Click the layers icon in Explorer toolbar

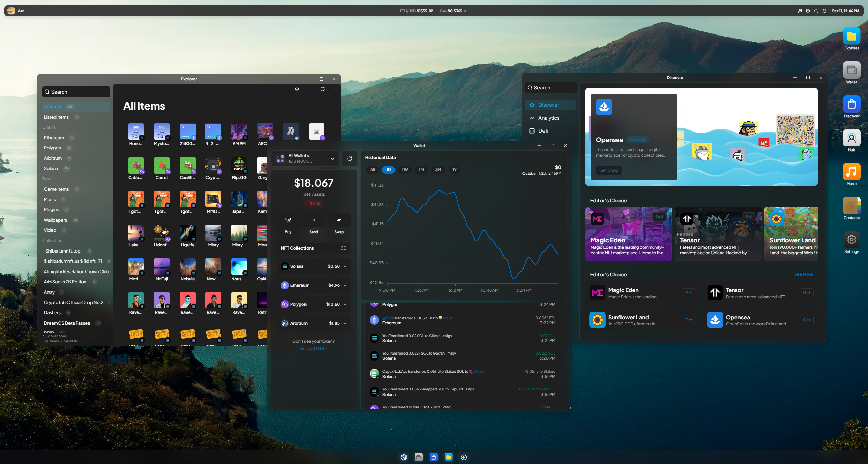tap(297, 89)
